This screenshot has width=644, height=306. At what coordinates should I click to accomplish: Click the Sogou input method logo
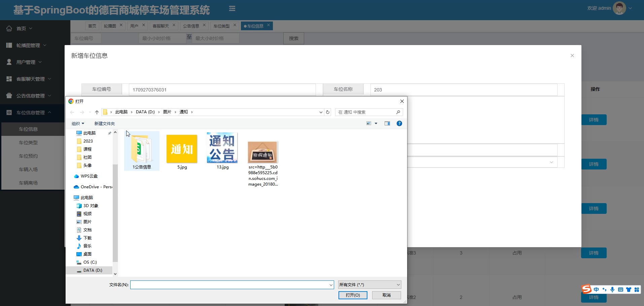coord(586,289)
